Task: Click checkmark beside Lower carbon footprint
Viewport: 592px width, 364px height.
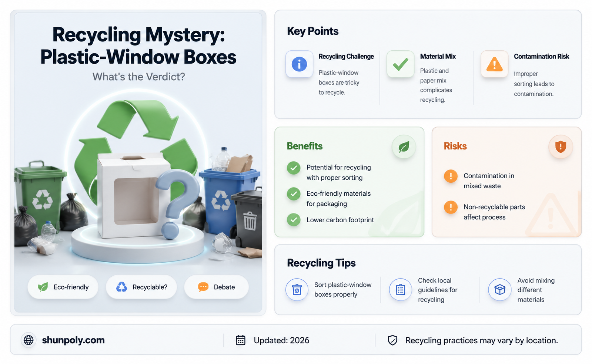Action: 294,220
